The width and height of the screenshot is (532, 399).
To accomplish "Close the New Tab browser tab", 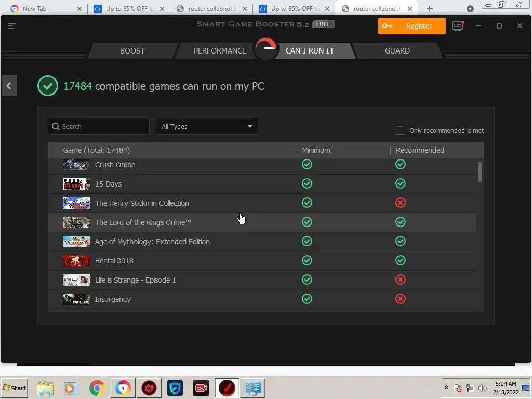I will 79,9.
